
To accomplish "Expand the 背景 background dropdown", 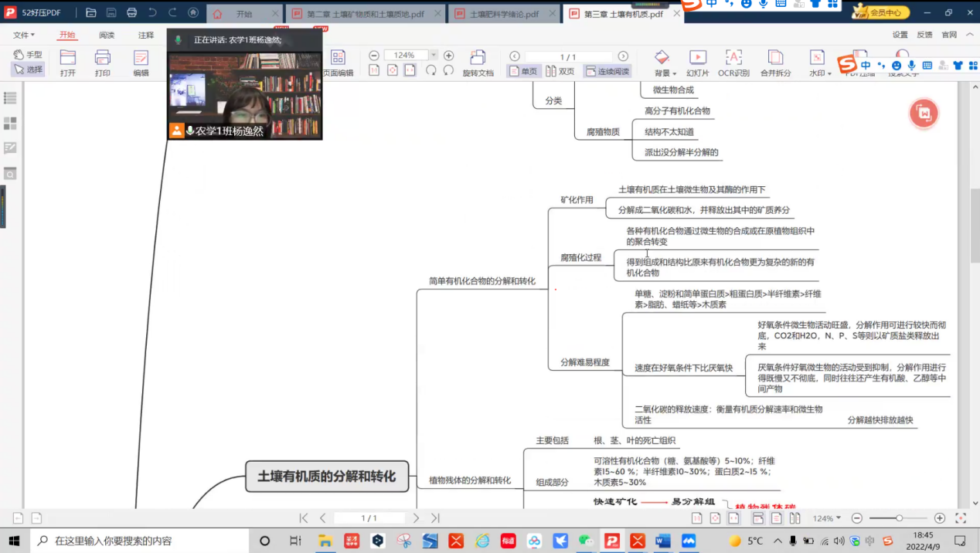I will 665,73.
